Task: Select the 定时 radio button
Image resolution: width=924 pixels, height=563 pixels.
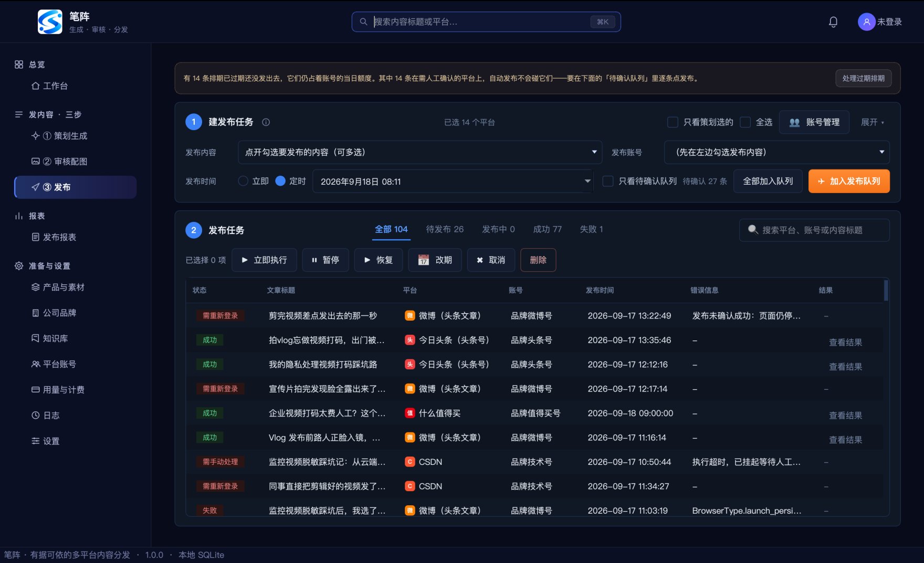Action: click(x=280, y=181)
